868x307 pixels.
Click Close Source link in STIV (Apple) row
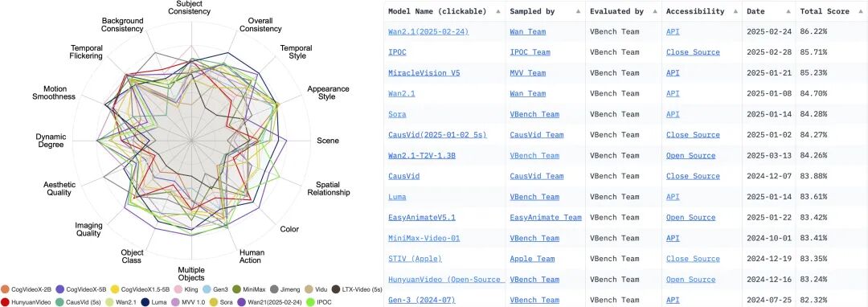[x=693, y=258]
